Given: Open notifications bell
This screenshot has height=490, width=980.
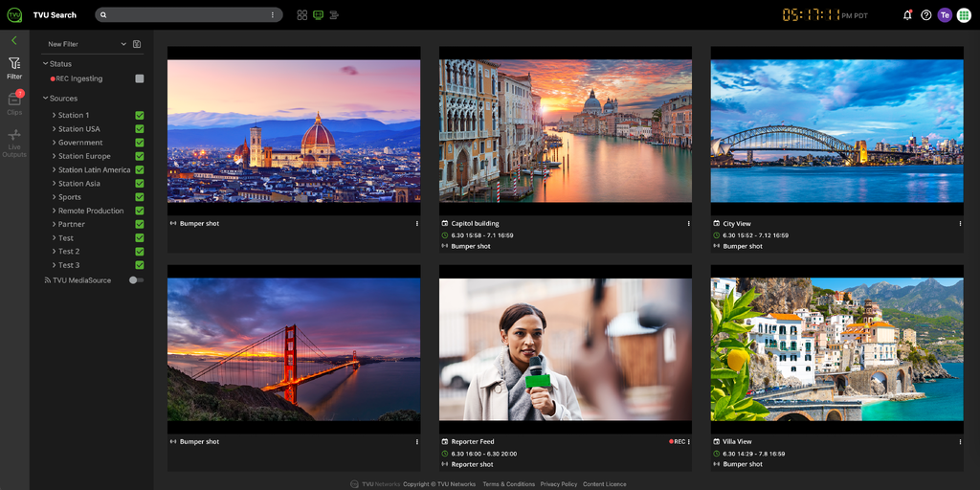Looking at the screenshot, I should (907, 15).
